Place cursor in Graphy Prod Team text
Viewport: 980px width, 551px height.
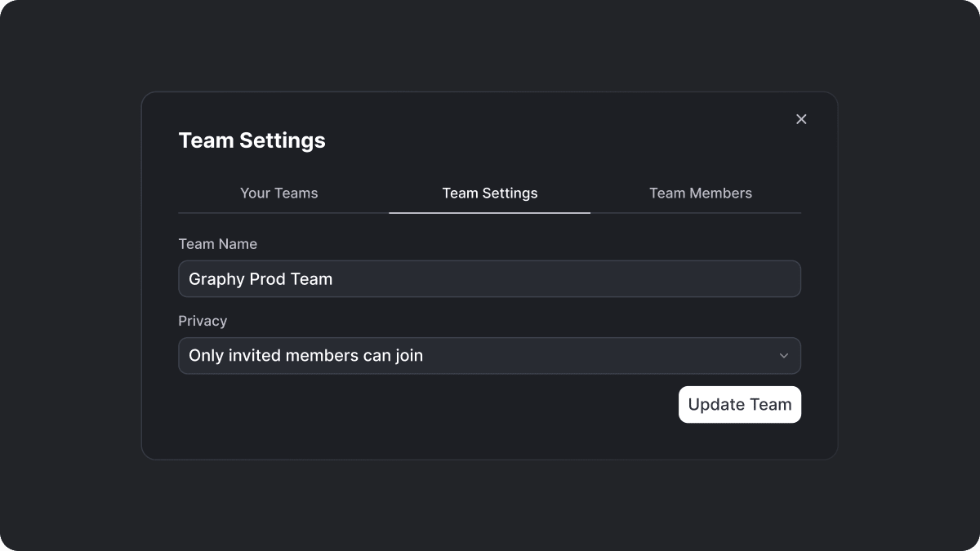click(261, 279)
